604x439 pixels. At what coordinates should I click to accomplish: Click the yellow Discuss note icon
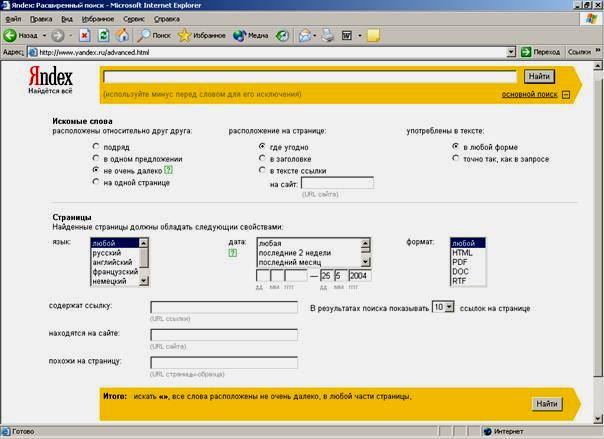373,35
